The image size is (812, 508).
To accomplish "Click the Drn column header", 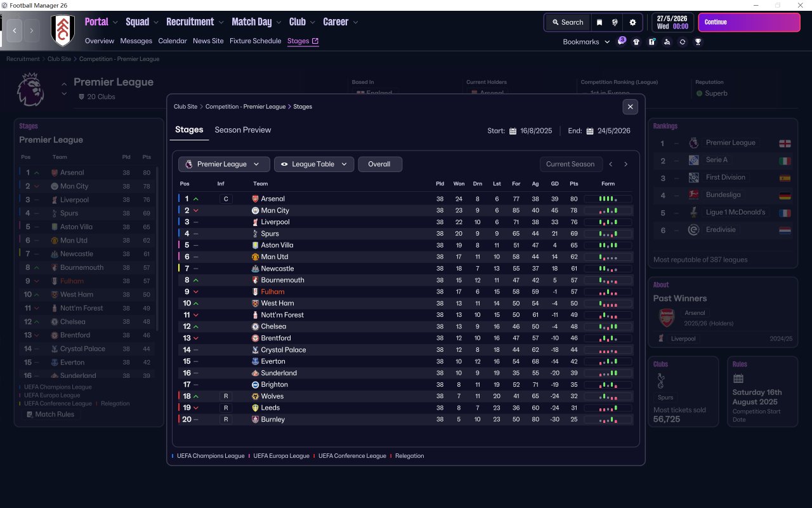I will pyautogui.click(x=478, y=184).
